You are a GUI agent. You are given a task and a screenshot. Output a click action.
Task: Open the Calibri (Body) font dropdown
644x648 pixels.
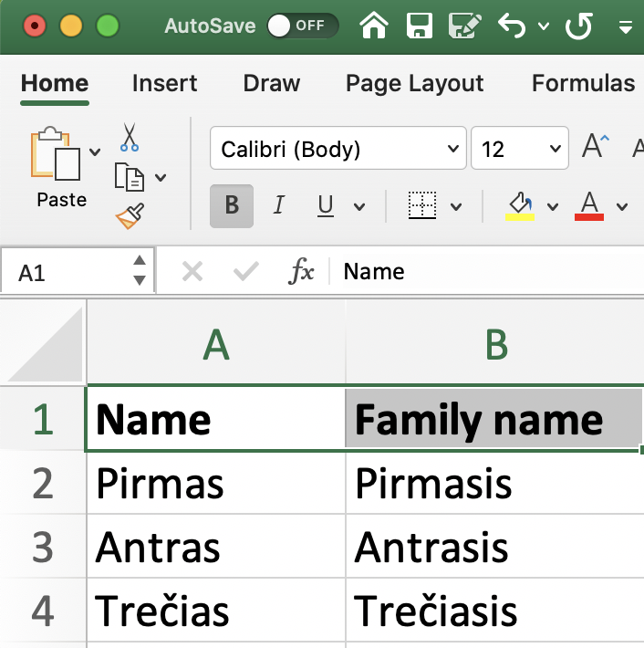pyautogui.click(x=338, y=149)
